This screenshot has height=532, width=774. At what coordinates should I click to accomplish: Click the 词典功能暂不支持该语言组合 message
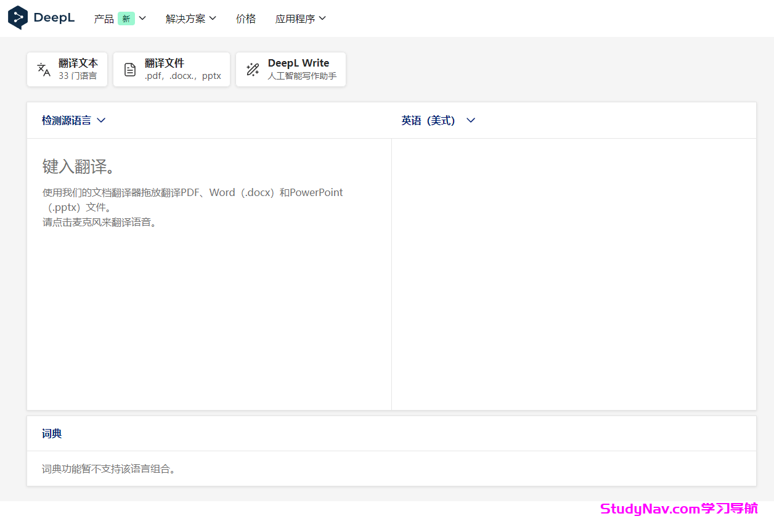110,469
